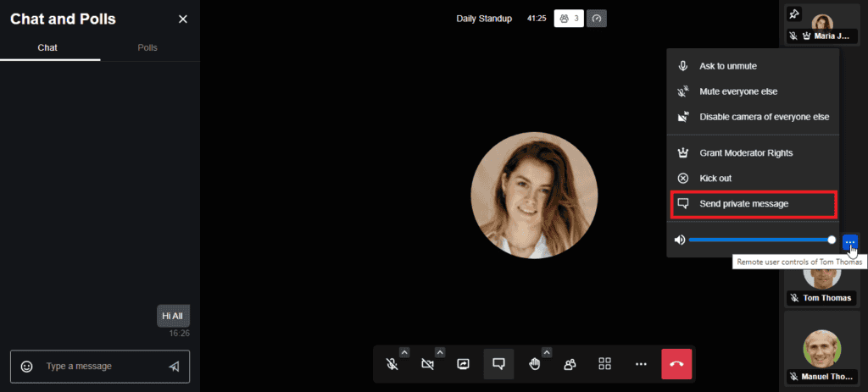This screenshot has height=392, width=868.
Task: Expand reactions arrow next to raise hand
Action: coord(547,352)
